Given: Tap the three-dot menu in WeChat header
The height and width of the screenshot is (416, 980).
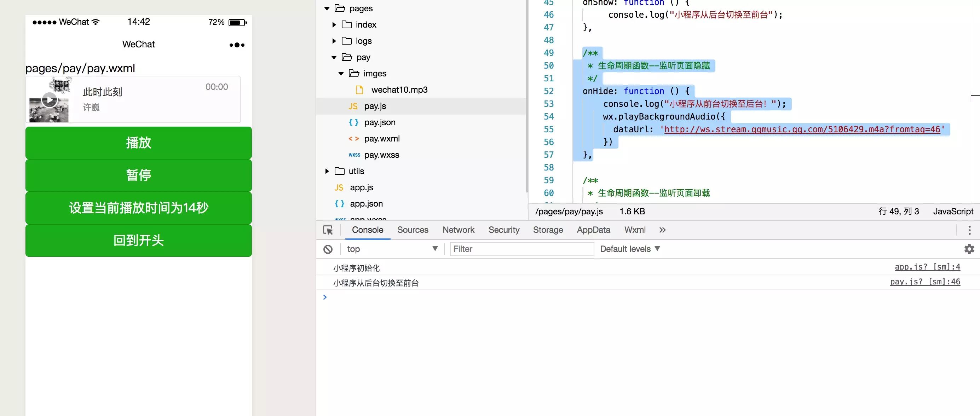Looking at the screenshot, I should tap(237, 45).
